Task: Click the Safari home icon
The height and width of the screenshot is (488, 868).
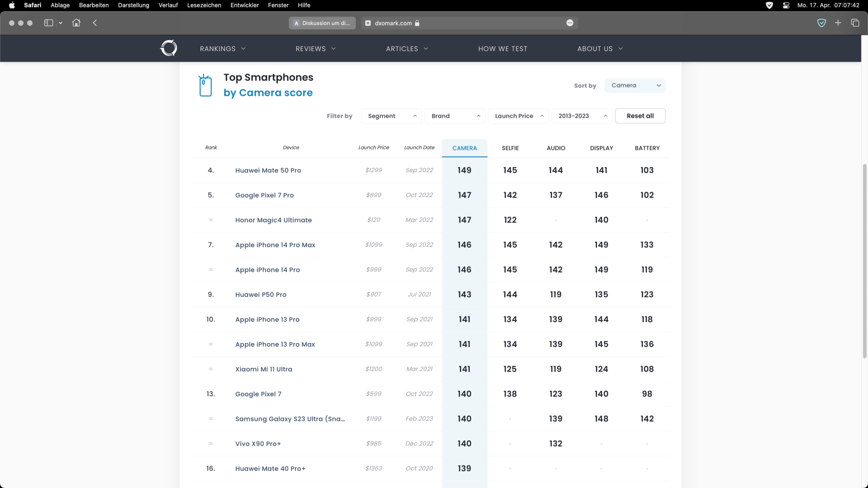Action: pos(76,23)
